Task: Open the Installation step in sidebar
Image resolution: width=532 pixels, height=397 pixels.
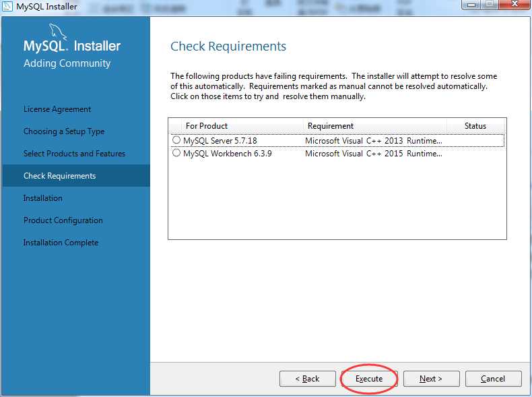Action: click(x=42, y=198)
